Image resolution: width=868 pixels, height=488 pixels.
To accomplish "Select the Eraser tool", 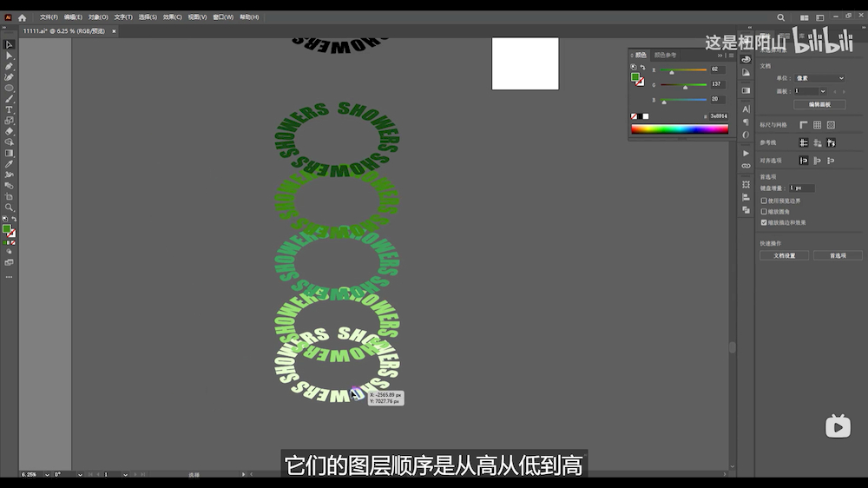I will tap(9, 131).
